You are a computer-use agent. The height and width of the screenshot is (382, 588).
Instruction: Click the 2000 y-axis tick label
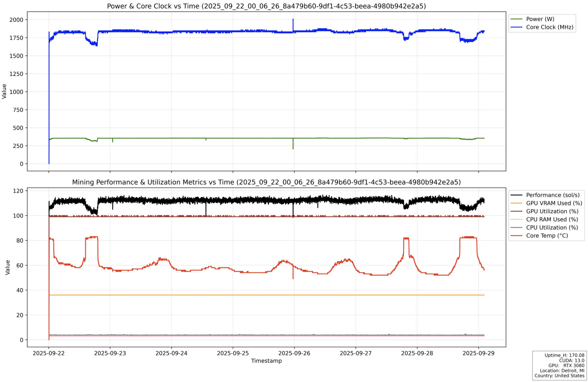16,20
